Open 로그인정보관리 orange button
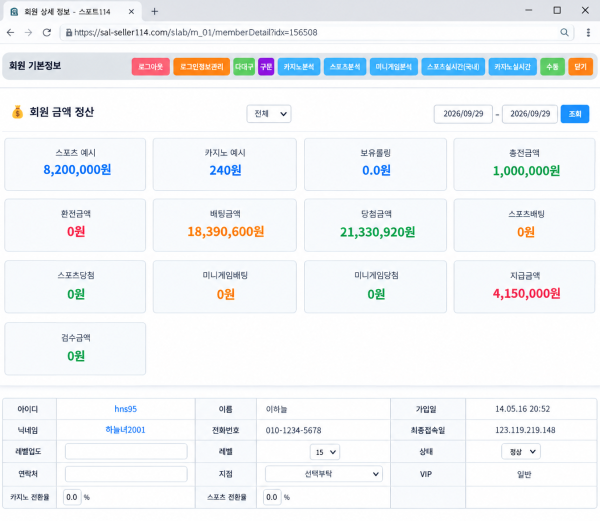Image resolution: width=600 pixels, height=521 pixels. pyautogui.click(x=201, y=67)
